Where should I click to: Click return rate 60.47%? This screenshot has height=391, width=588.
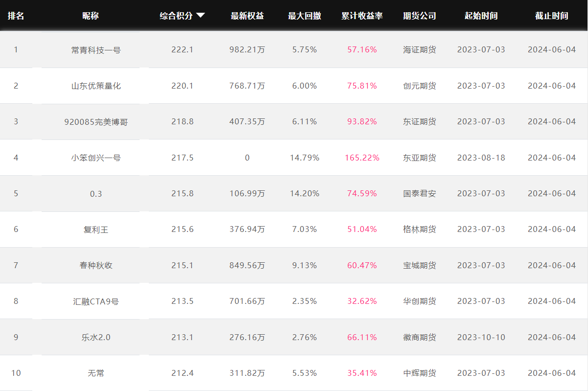(362, 265)
